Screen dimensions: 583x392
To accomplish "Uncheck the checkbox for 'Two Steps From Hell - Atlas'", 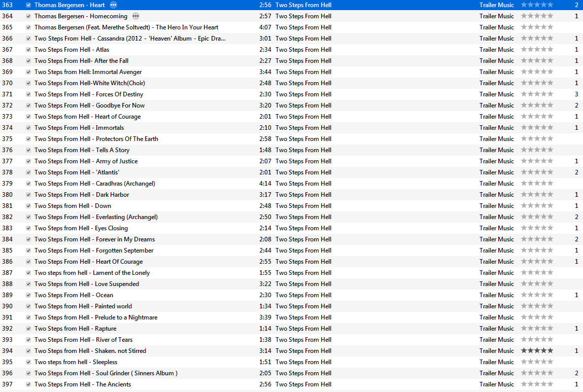I will (x=28, y=49).
